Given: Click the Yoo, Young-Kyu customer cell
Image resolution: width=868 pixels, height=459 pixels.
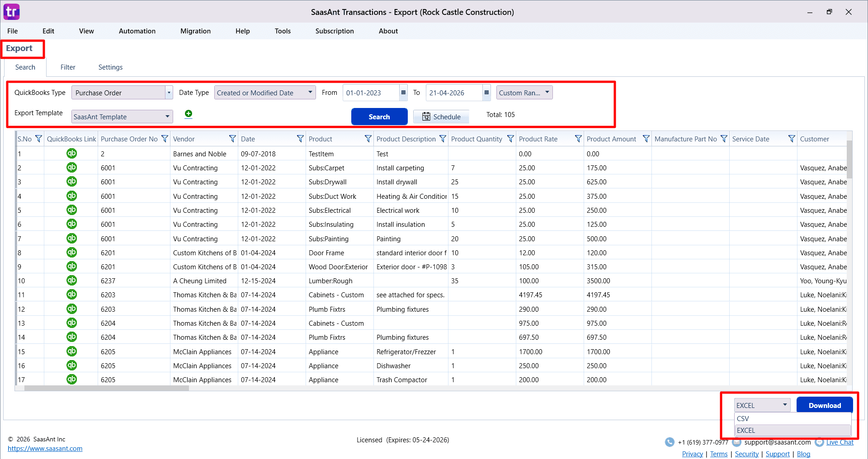Looking at the screenshot, I should click(822, 281).
